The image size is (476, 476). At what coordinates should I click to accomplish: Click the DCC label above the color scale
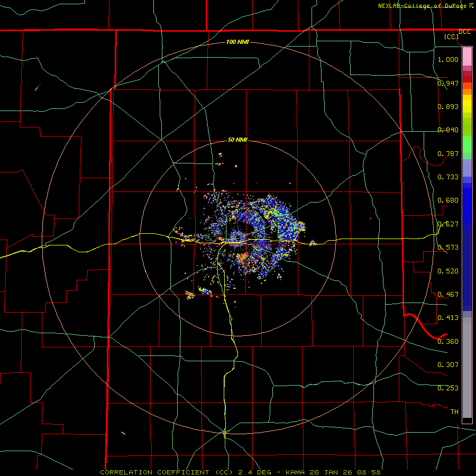464,32
